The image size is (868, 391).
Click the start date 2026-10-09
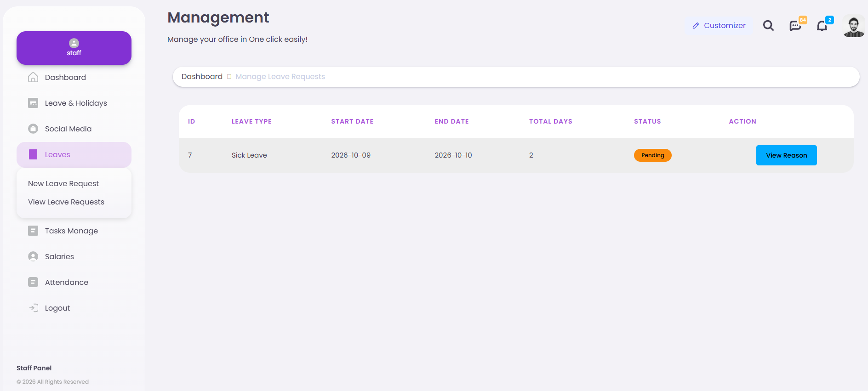coord(351,155)
